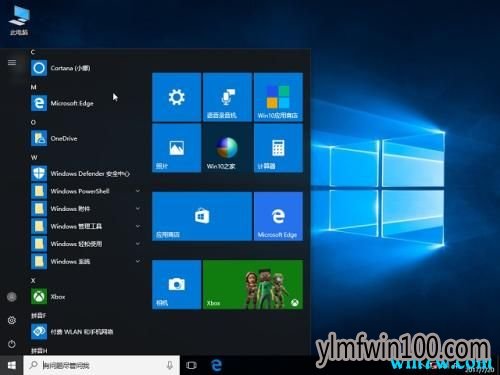Open the Voice Recorder tile
Image resolution: width=500 pixels, height=375 pixels.
click(227, 97)
